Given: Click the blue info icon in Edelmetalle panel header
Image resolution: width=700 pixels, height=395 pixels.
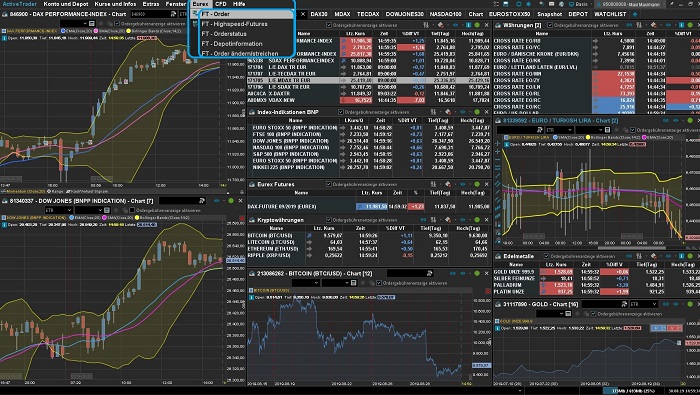Looking at the screenshot, I should tap(682, 256).
